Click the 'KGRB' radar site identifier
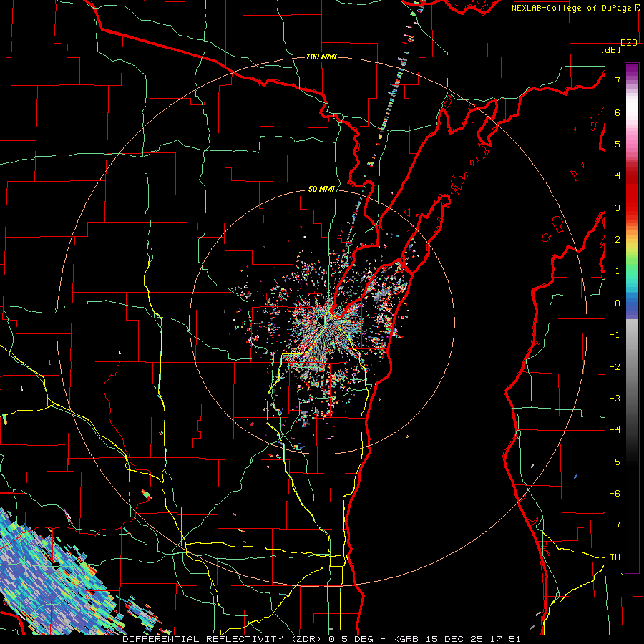The width and height of the screenshot is (644, 644). 406,639
